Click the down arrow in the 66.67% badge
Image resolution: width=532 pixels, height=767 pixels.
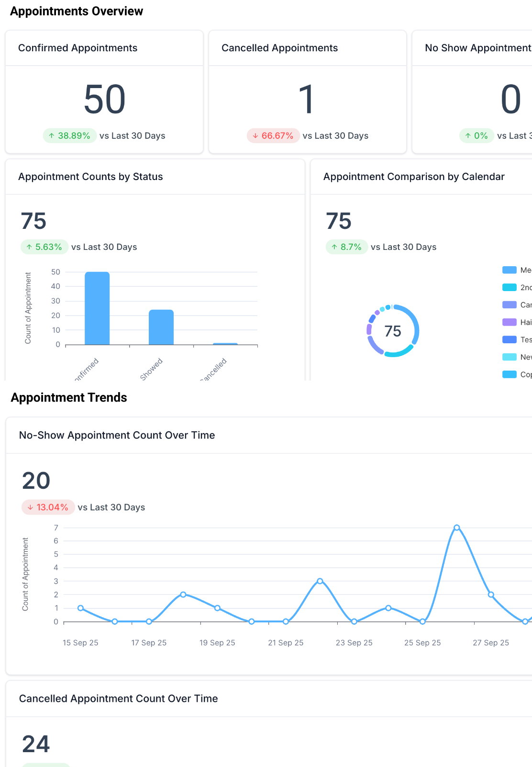[x=255, y=136]
